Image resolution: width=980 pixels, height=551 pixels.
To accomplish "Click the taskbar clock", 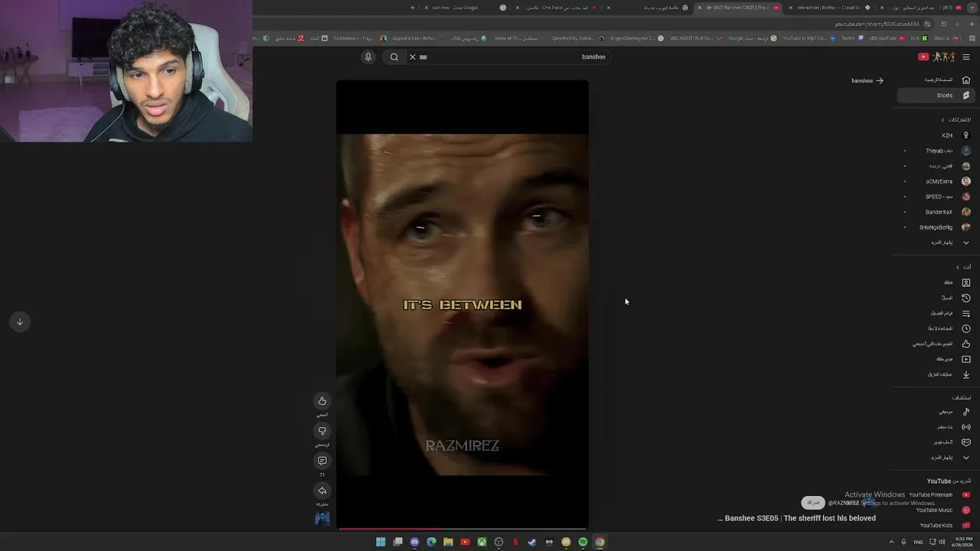I will coord(962,542).
